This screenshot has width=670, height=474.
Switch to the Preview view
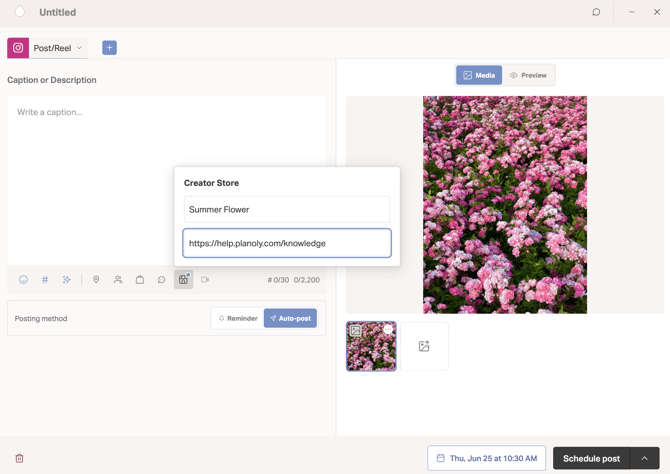point(529,75)
